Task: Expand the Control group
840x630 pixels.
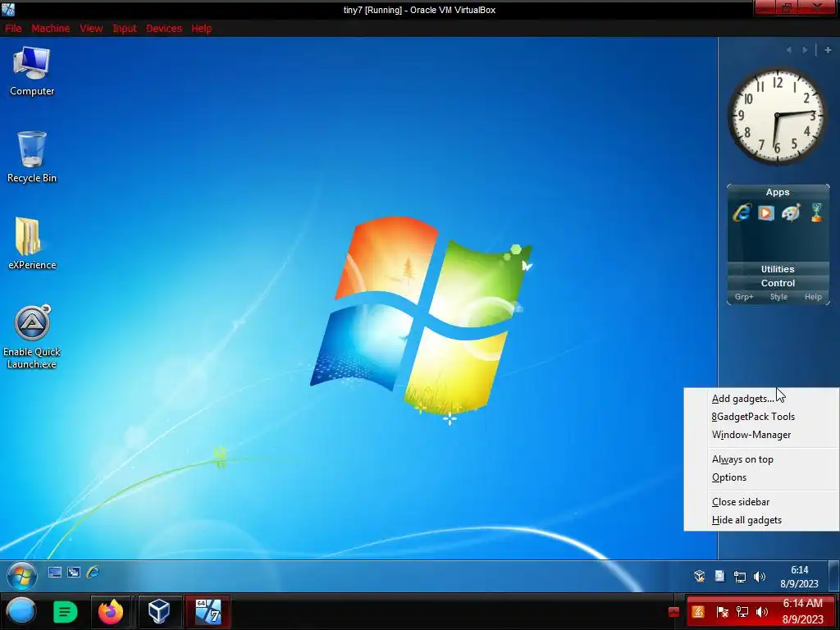Action: pyautogui.click(x=778, y=283)
